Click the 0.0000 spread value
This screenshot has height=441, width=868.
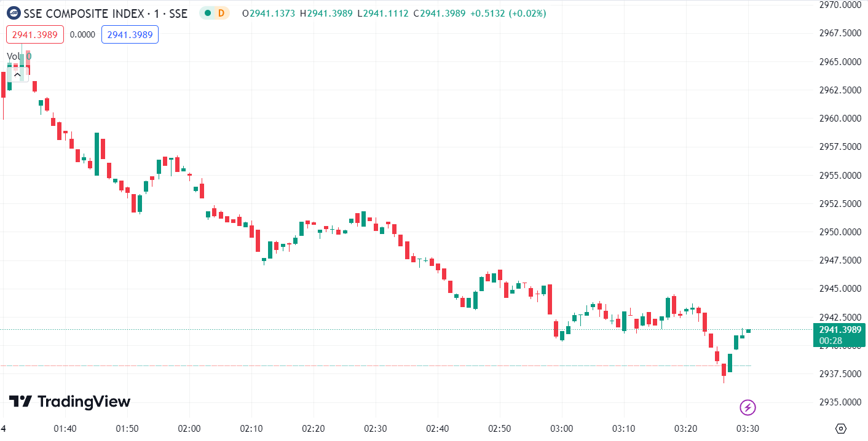point(82,34)
